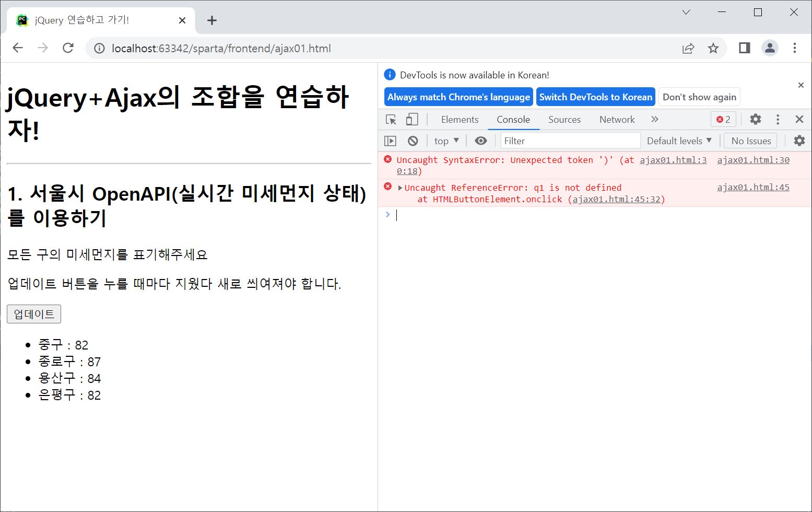Viewport: 812px width, 512px height.
Task: Share this page icon in address bar
Action: pos(688,49)
